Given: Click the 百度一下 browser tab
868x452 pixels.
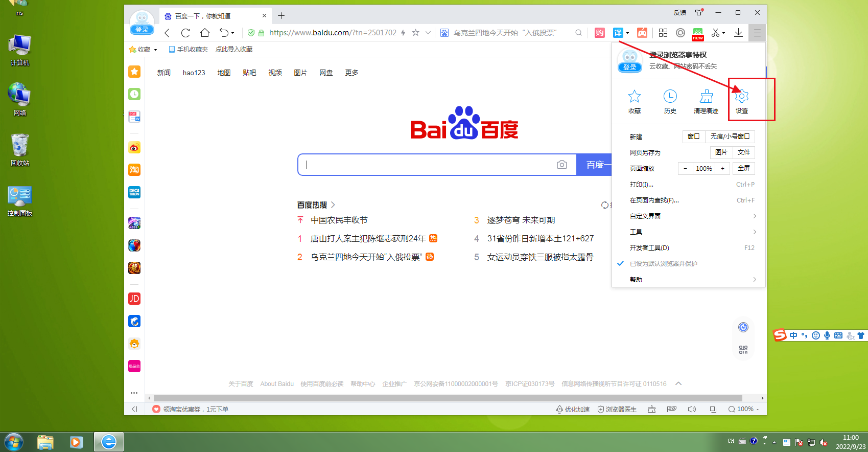Looking at the screenshot, I should coord(215,16).
